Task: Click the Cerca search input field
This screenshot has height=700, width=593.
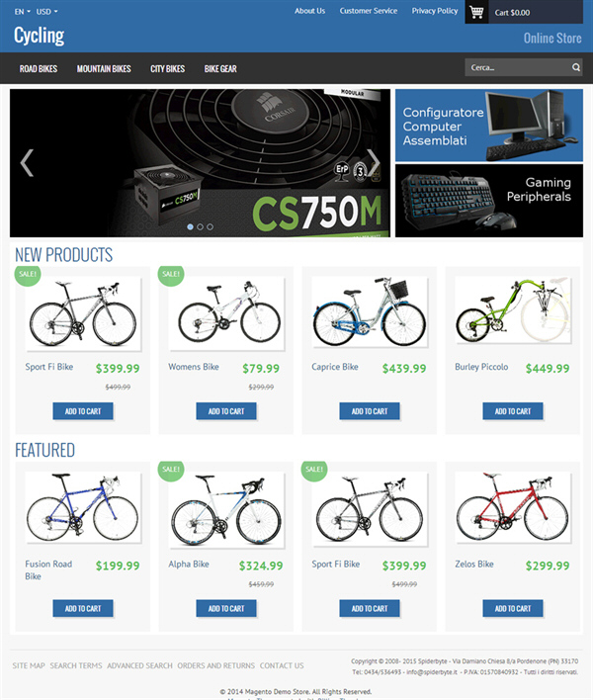Action: 518,67
